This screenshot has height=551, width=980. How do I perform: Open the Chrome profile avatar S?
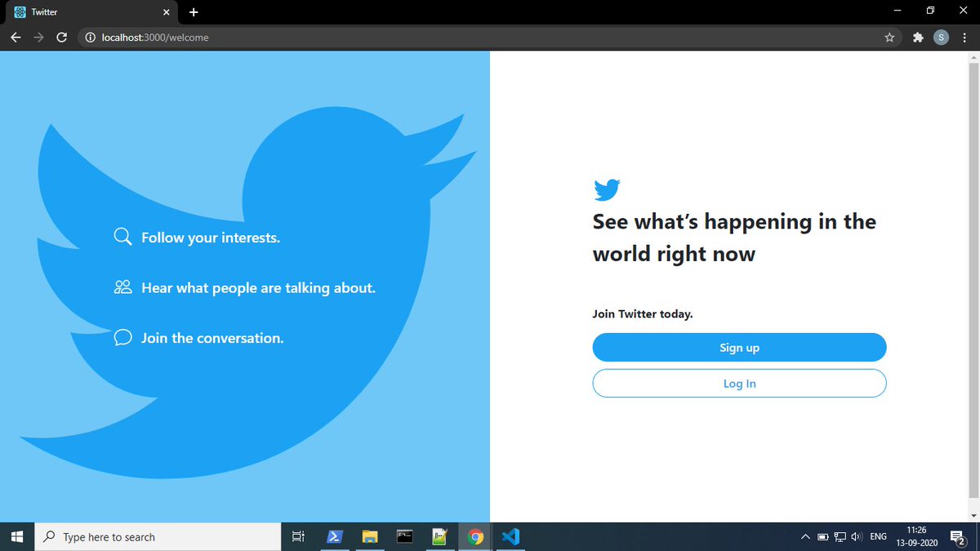(x=941, y=38)
